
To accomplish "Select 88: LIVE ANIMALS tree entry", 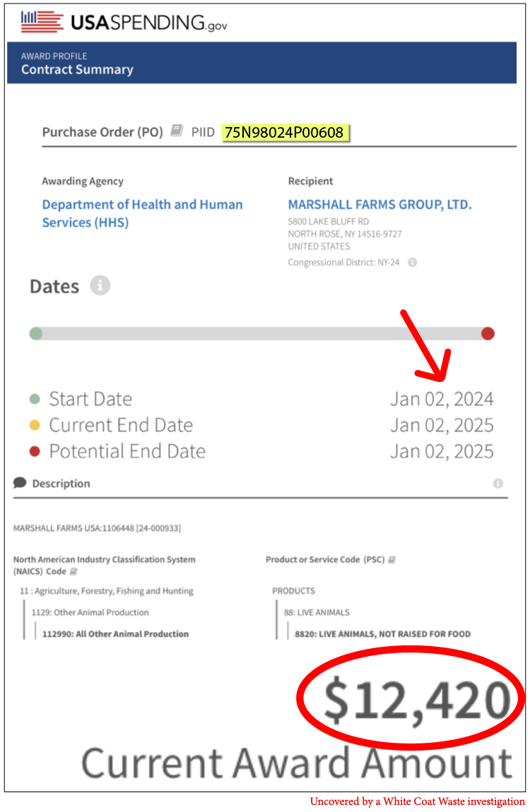I will pos(317,612).
